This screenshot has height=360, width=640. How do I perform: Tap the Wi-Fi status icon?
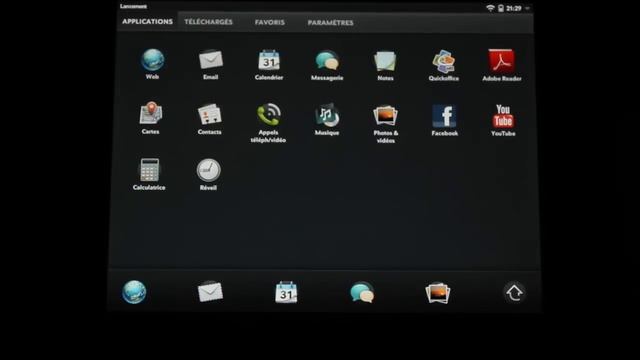(490, 8)
